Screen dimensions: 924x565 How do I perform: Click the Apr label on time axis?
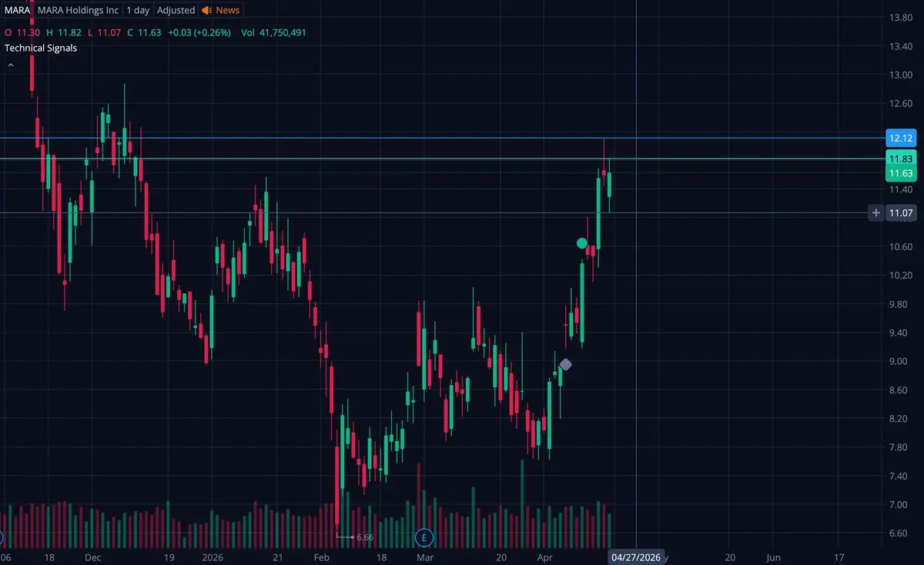point(544,557)
